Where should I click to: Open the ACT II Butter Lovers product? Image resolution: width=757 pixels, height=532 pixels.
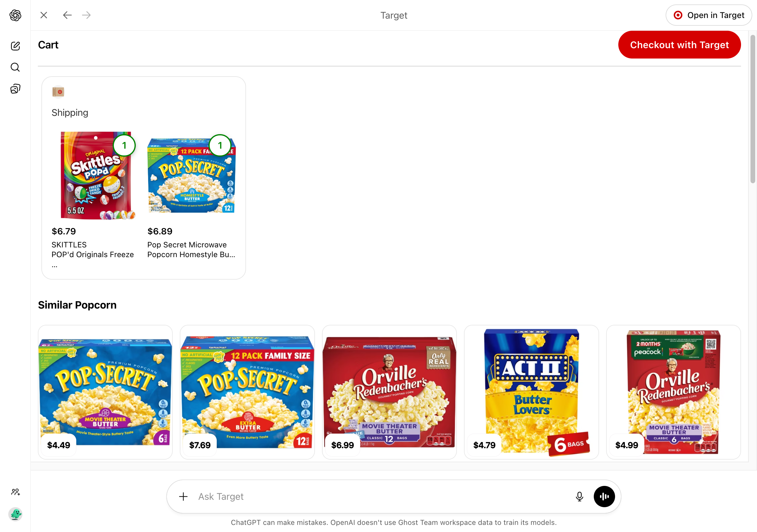point(531,392)
